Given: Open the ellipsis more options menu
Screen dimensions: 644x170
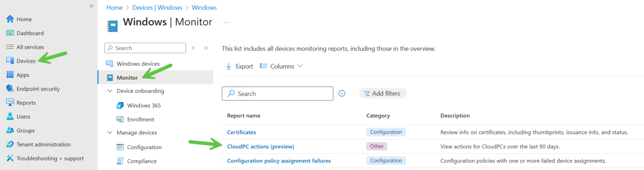Looking at the screenshot, I should [226, 22].
